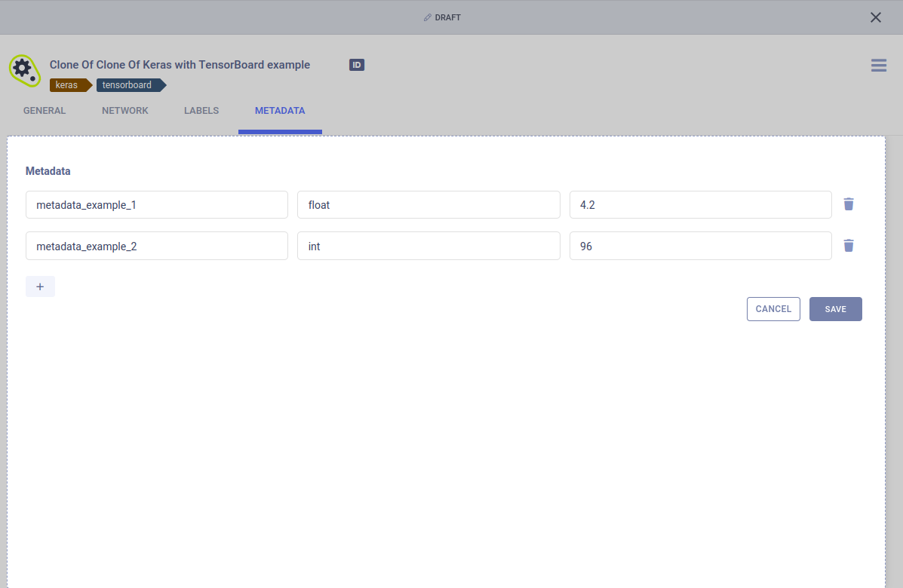Close the draft editor with the X
Viewport: 903px width, 588px height.
tap(875, 17)
